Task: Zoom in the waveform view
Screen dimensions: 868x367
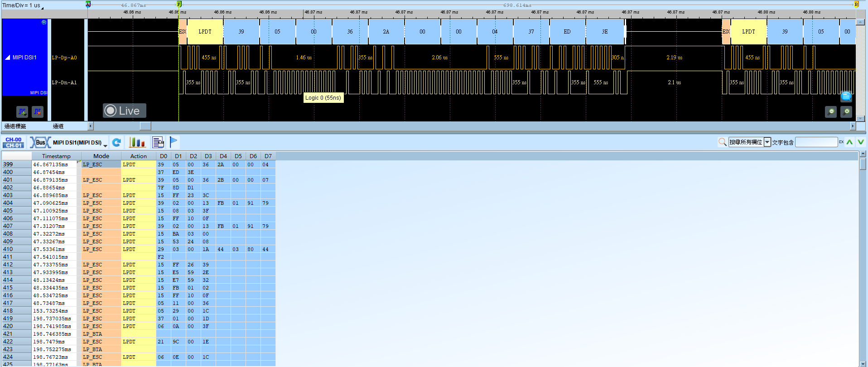Action: click(x=846, y=111)
